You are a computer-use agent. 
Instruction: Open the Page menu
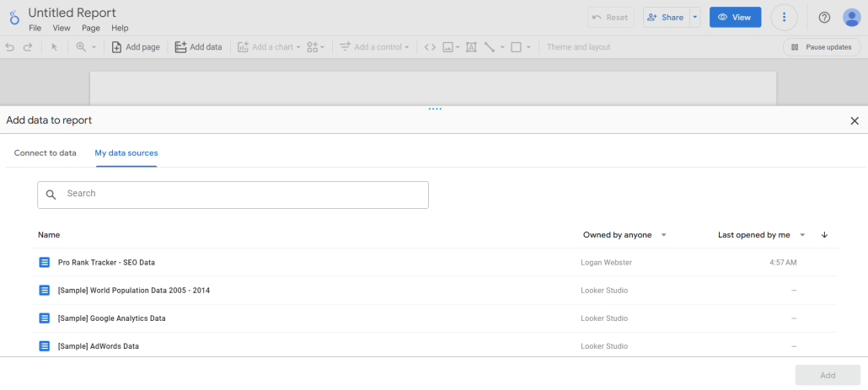coord(91,28)
